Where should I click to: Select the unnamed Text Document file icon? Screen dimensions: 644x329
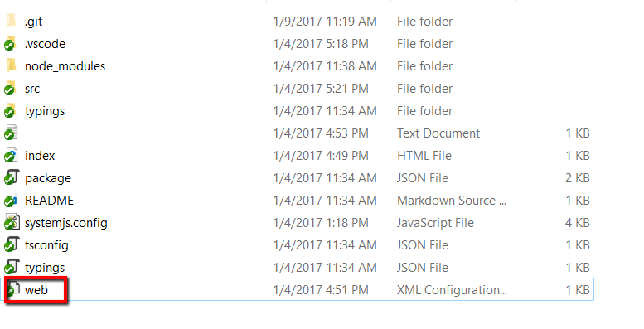click(11, 133)
